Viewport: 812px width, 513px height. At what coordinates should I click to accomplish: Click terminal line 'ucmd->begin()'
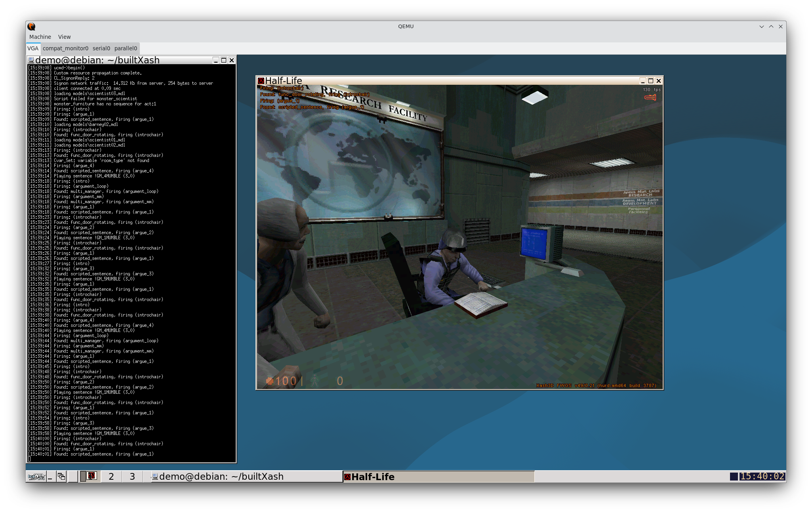click(69, 68)
